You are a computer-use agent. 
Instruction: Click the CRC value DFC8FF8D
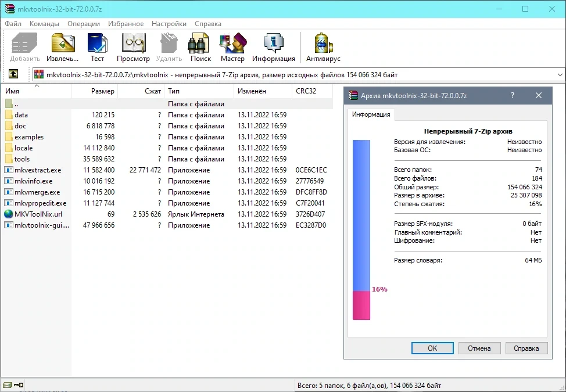click(x=311, y=192)
